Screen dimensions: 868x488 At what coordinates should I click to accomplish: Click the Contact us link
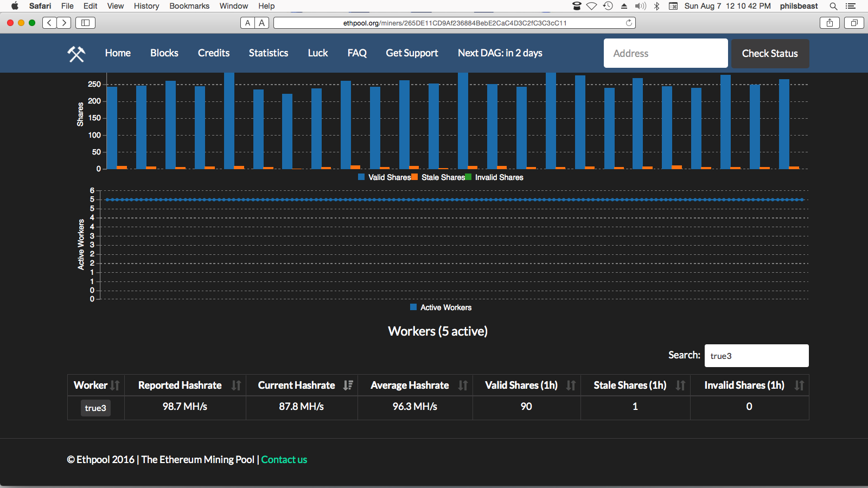(x=284, y=459)
